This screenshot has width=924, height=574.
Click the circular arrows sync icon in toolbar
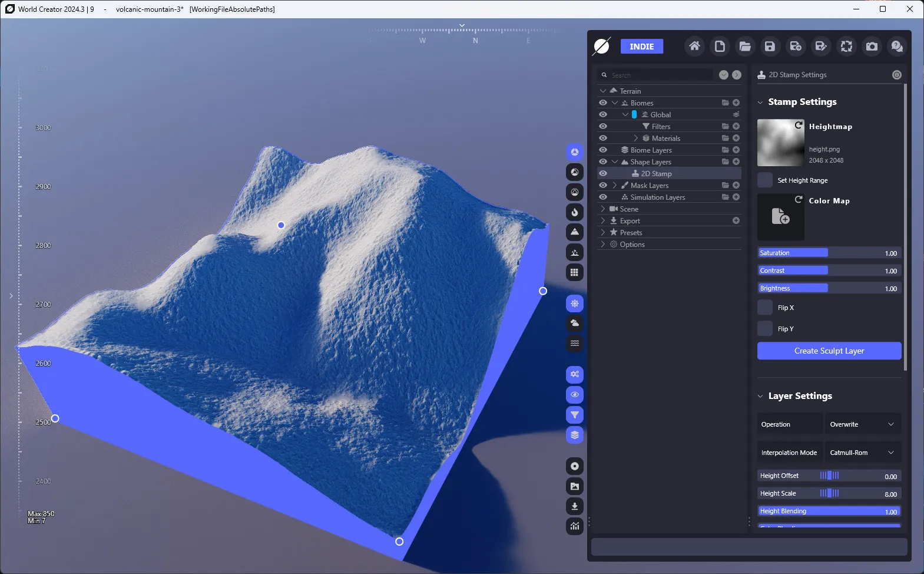coord(846,46)
